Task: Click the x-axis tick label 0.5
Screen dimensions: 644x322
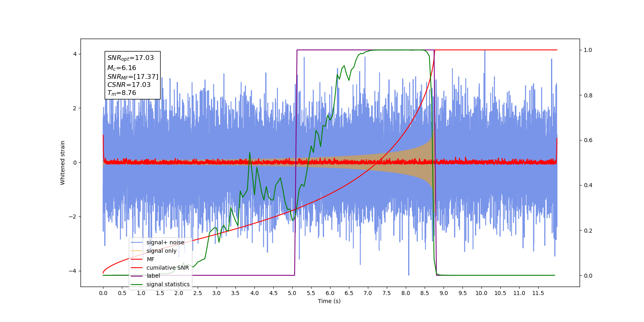Action: click(122, 293)
